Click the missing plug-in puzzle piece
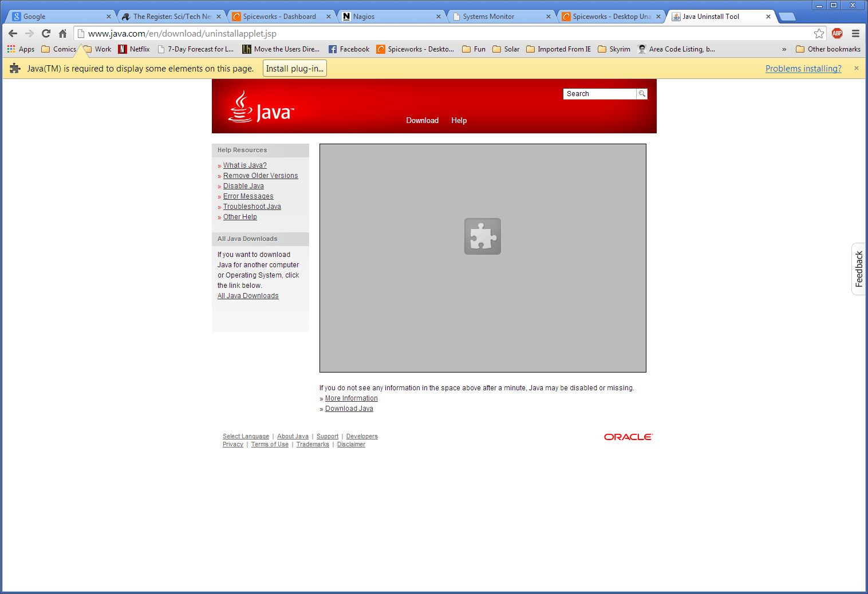Viewport: 868px width, 594px height. [x=482, y=236]
